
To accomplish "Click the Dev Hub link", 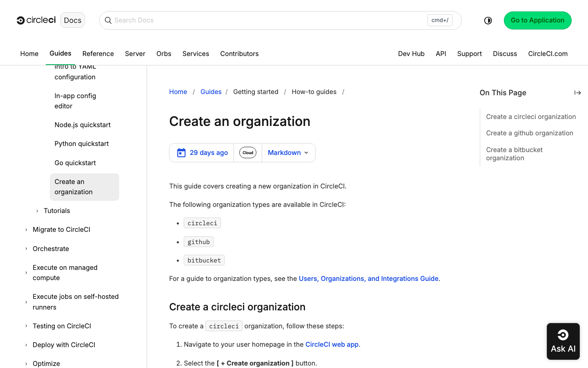I will (411, 54).
